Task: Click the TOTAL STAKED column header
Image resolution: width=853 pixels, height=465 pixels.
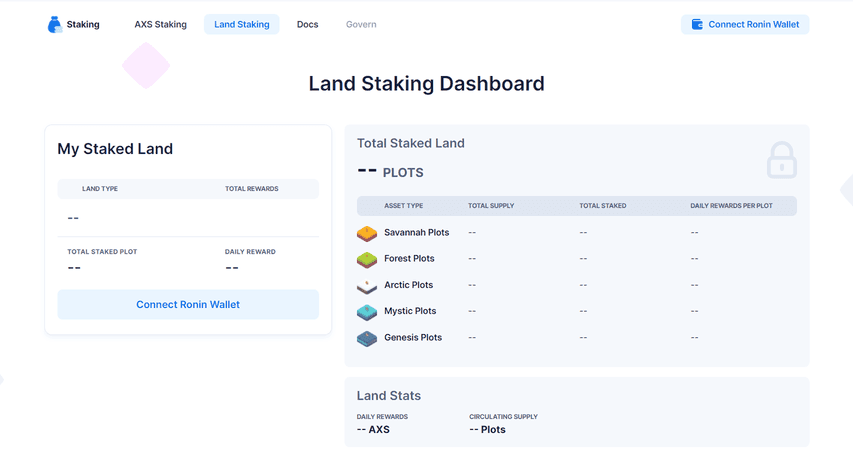Action: click(603, 206)
